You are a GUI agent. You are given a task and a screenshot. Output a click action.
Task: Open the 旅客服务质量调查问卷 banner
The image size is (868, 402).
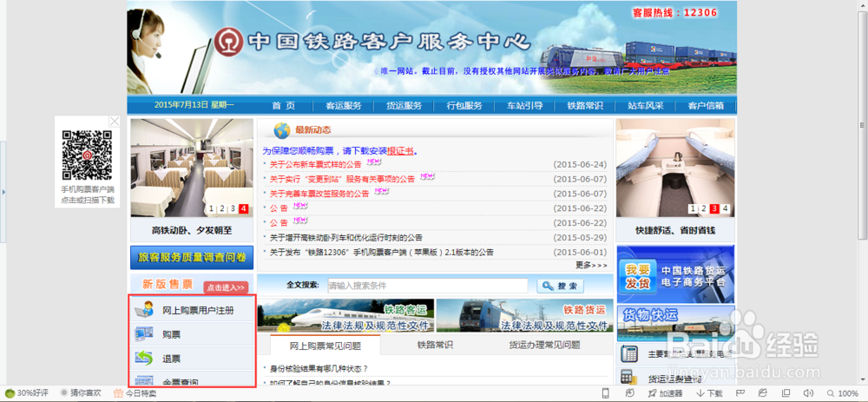click(x=192, y=258)
